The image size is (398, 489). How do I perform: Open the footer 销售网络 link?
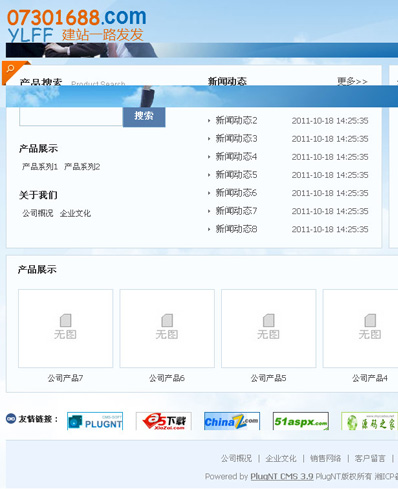(x=326, y=458)
